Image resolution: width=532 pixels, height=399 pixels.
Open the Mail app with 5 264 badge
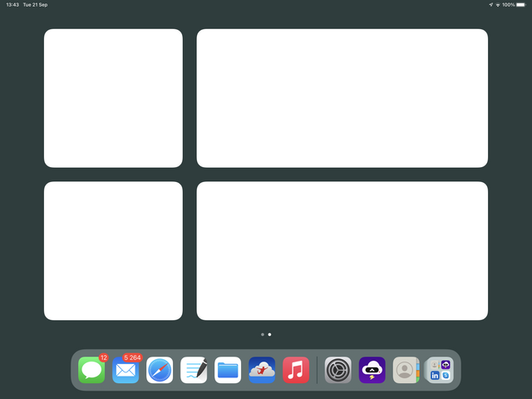[126, 370]
